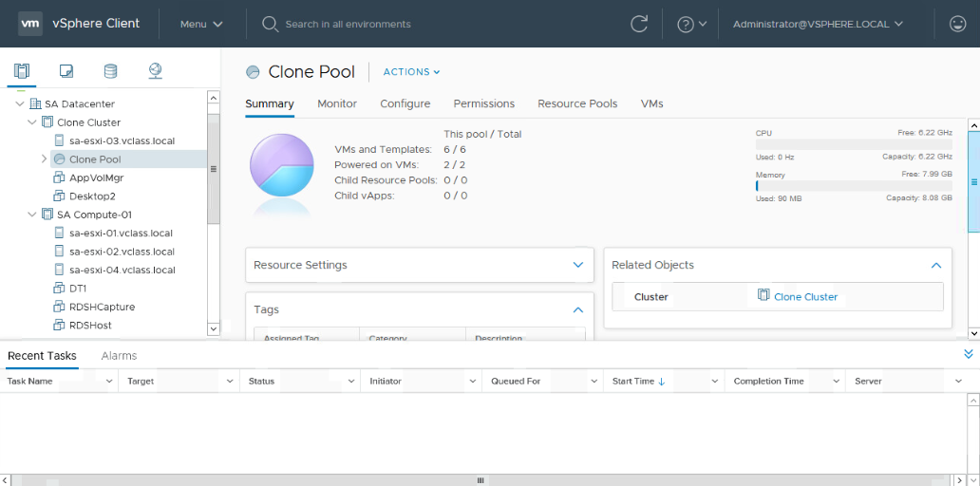
Task: Sort tasks by Queued For column
Action: 516,381
